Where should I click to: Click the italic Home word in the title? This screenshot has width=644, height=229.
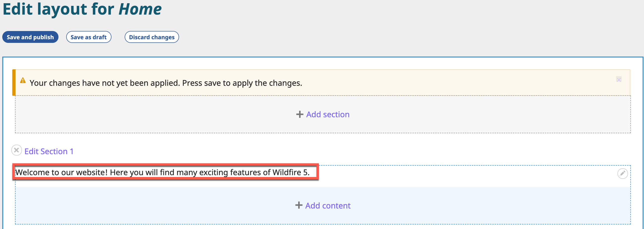click(140, 9)
